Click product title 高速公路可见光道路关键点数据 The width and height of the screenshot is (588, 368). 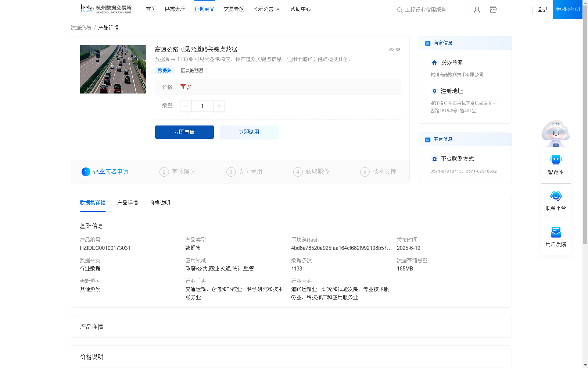tap(196, 49)
